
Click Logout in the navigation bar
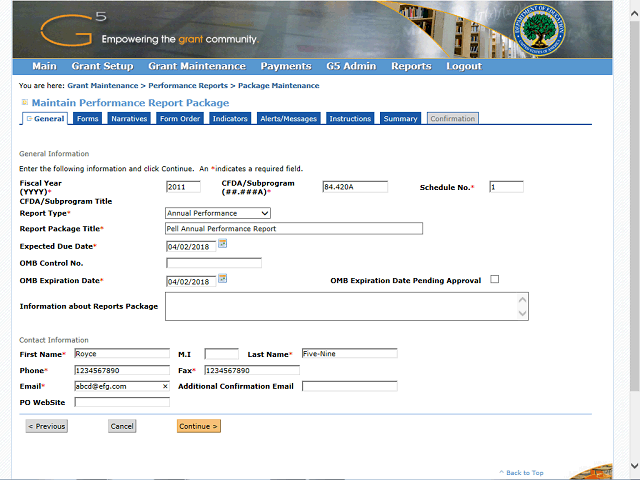click(x=464, y=66)
